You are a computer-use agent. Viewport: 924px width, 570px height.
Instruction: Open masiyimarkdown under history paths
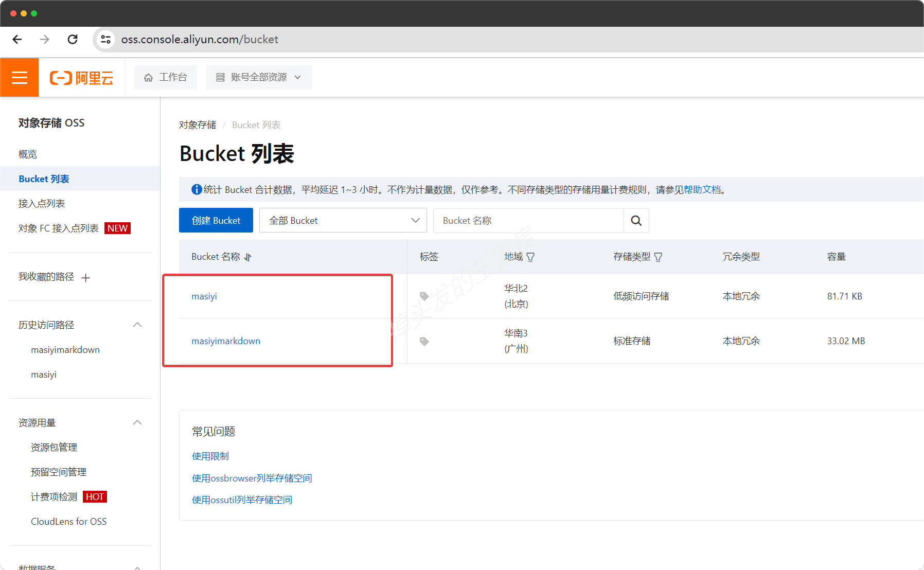[x=65, y=350]
